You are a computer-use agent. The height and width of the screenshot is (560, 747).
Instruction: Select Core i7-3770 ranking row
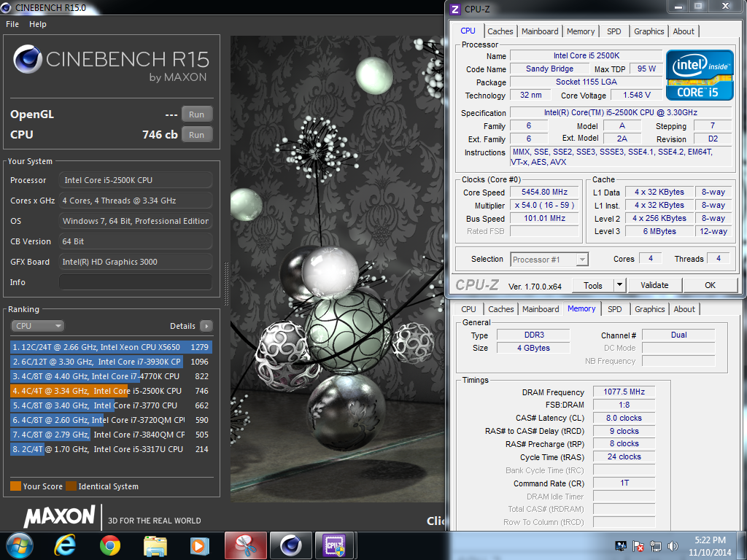(x=111, y=405)
